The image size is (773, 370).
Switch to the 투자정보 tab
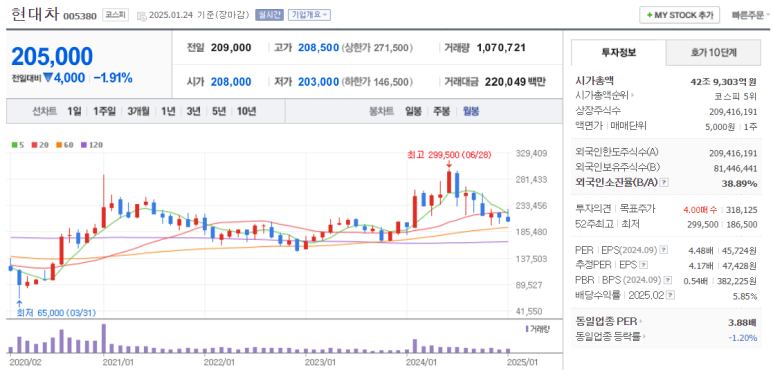pos(618,52)
